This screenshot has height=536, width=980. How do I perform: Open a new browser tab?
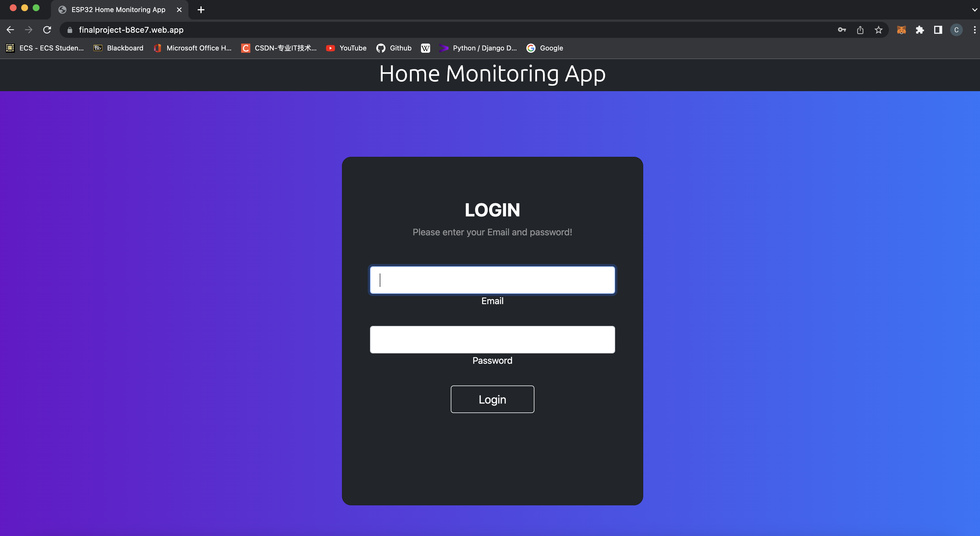click(x=201, y=9)
